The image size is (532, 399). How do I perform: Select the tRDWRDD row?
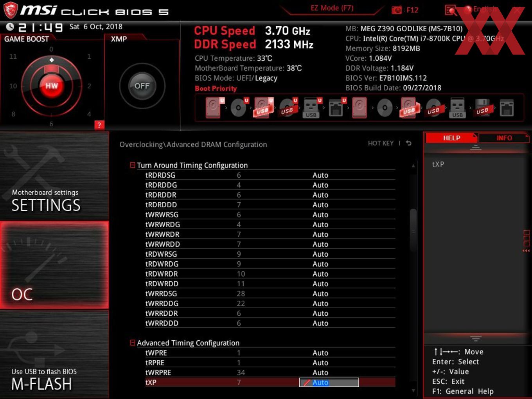click(x=270, y=284)
